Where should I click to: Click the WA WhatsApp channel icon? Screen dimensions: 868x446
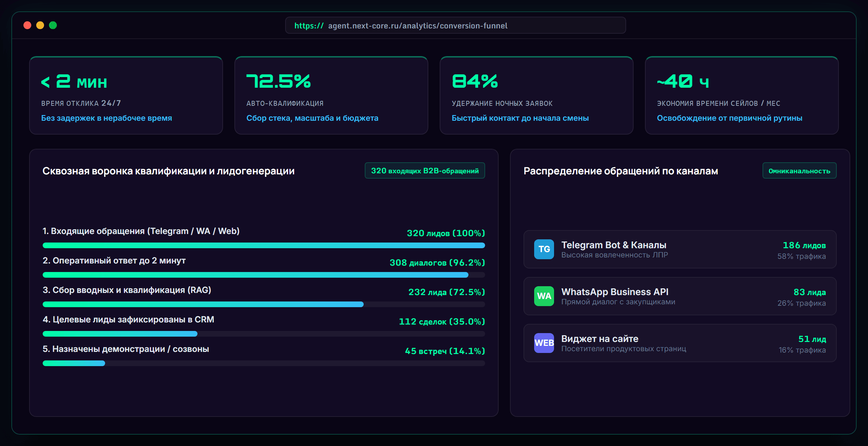pyautogui.click(x=544, y=296)
